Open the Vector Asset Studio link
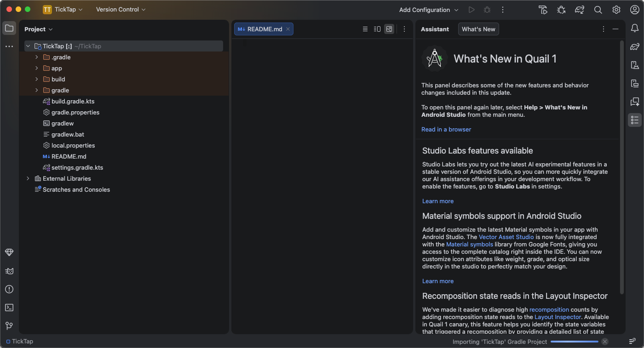The image size is (644, 348). coord(506,237)
